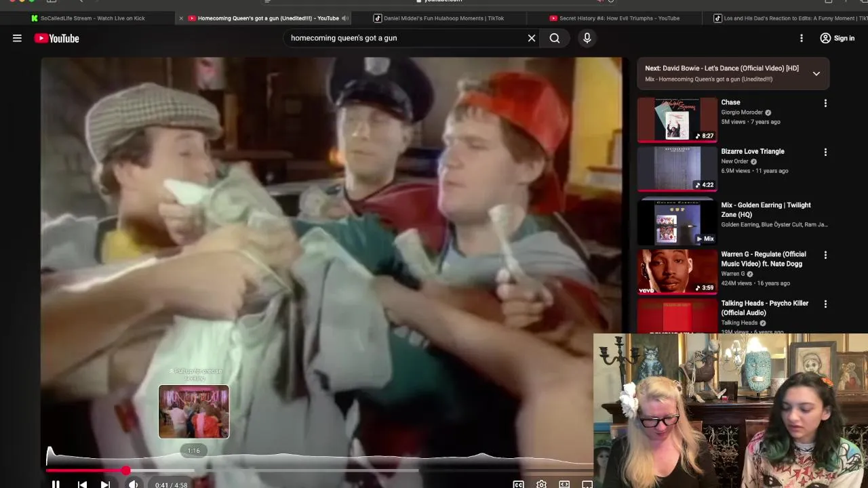Open more options for Warren G Regulate

pos(825,256)
